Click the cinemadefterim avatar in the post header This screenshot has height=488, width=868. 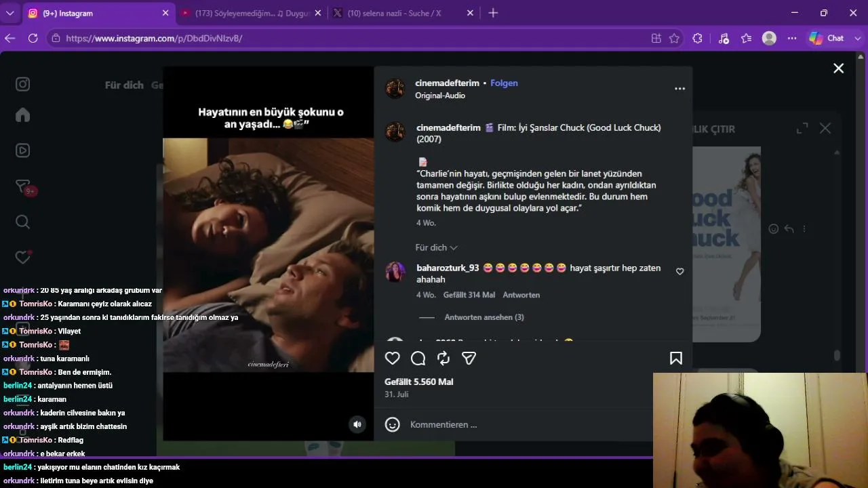[395, 89]
